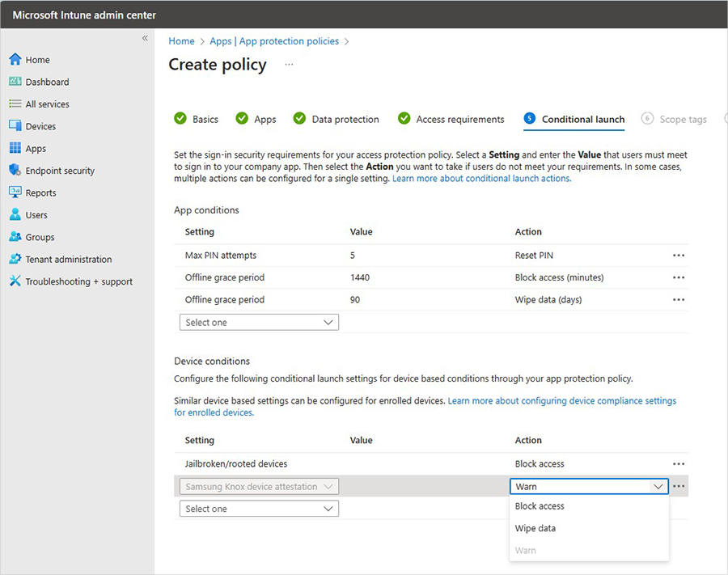The image size is (728, 575).
Task: Click the Home house icon in sidebar
Action: [x=15, y=59]
